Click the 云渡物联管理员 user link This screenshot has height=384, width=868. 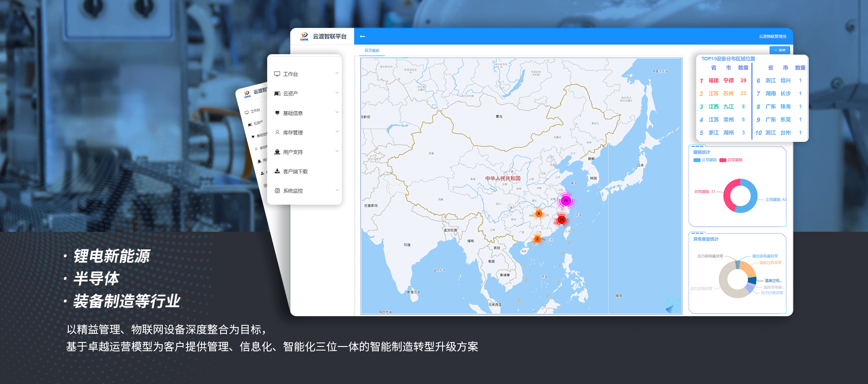pos(772,37)
